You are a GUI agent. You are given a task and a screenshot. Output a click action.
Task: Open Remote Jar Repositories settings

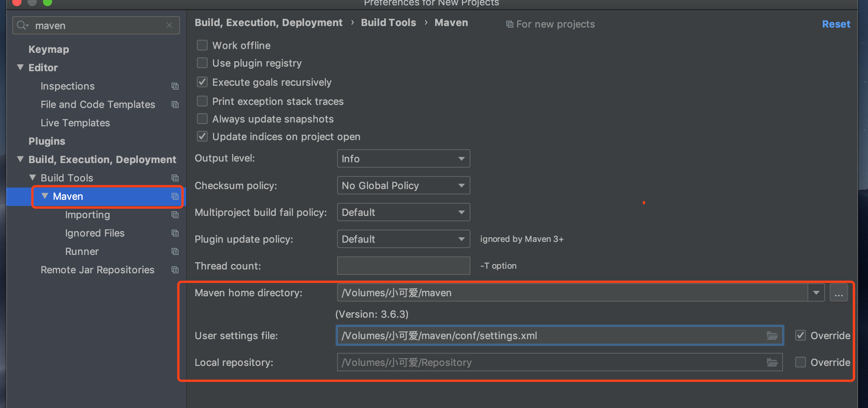coord(97,270)
